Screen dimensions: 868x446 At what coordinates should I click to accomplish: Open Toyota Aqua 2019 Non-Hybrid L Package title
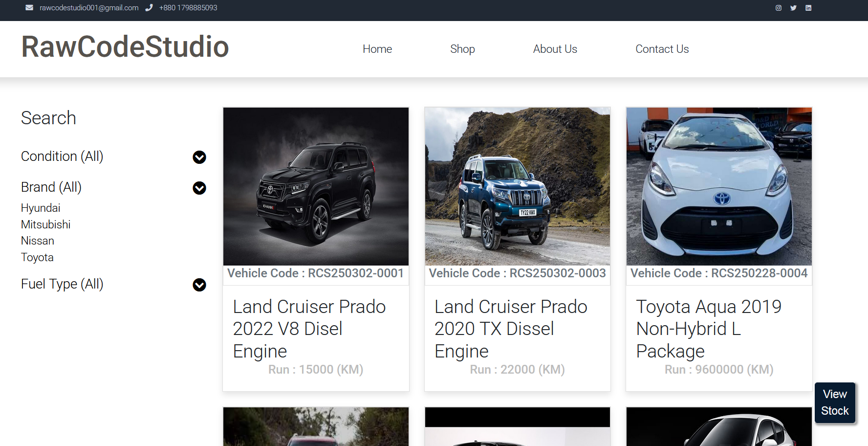[709, 329]
